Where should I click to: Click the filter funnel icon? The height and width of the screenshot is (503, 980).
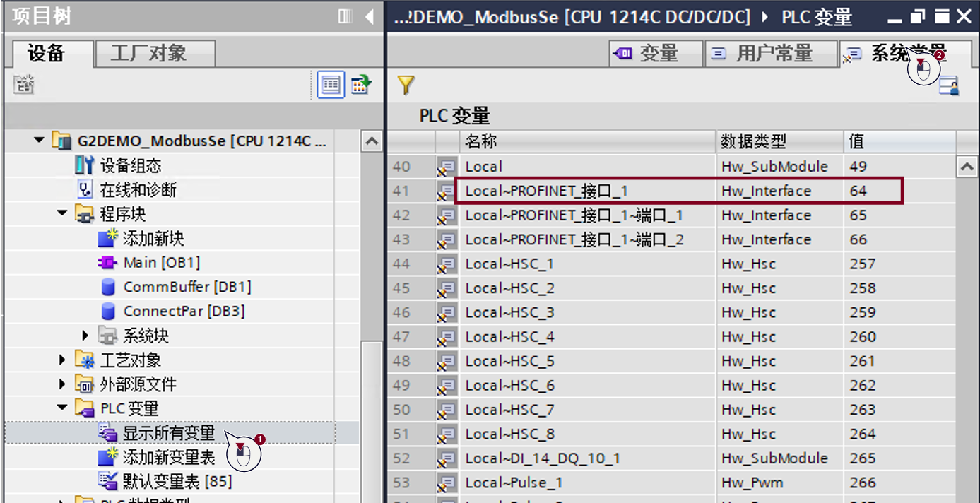(x=405, y=85)
